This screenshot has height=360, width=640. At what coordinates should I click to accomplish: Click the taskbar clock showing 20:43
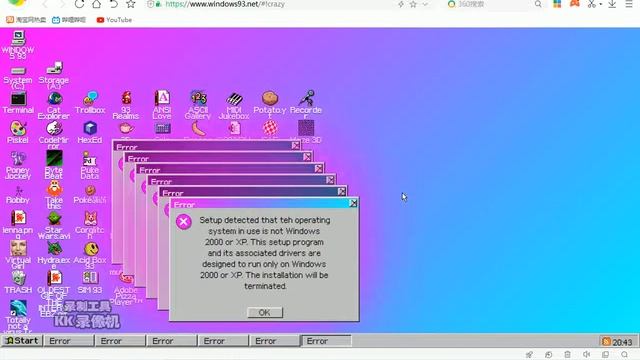(622, 342)
